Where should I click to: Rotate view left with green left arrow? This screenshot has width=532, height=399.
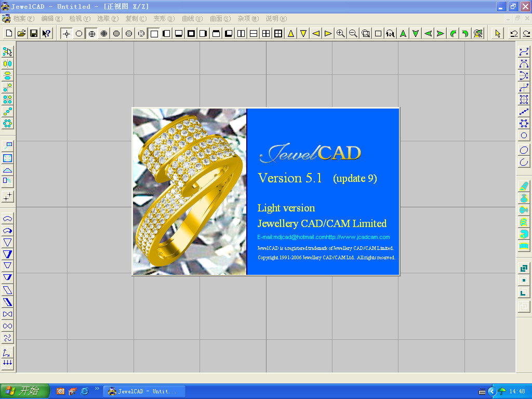coord(428,33)
